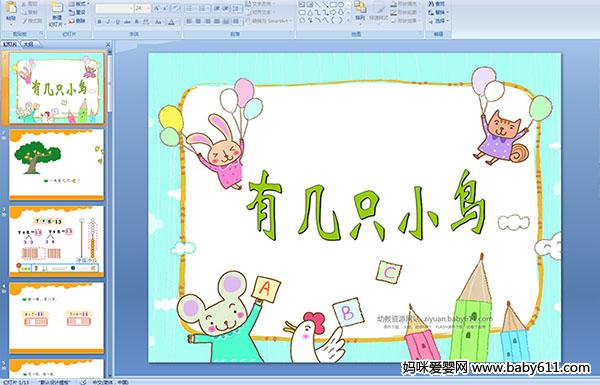Open the Font group dialog launcher

(x=178, y=34)
